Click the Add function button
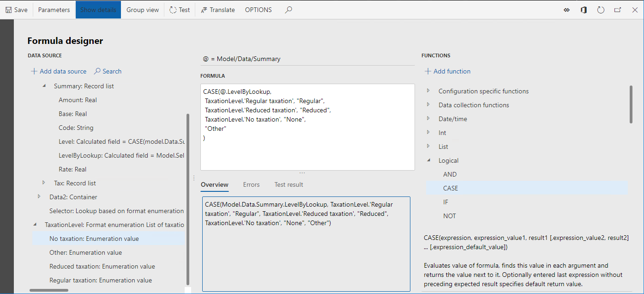644x294 pixels. (x=447, y=71)
